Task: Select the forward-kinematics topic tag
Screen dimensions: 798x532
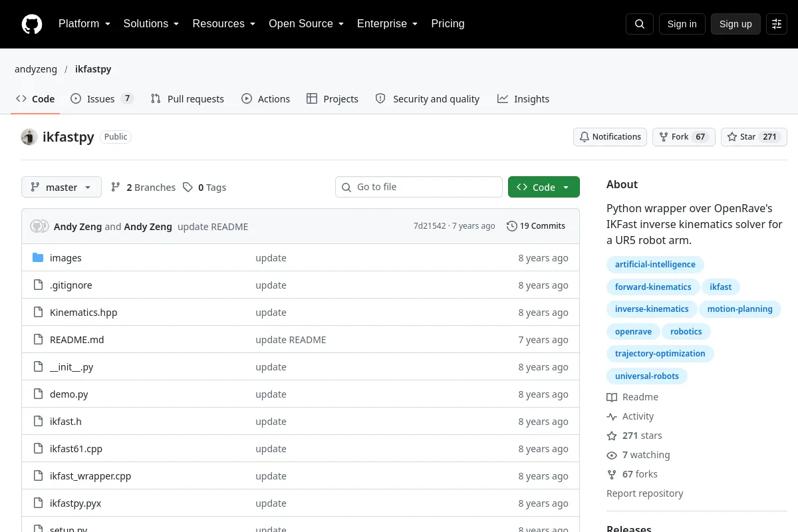Action: click(653, 287)
